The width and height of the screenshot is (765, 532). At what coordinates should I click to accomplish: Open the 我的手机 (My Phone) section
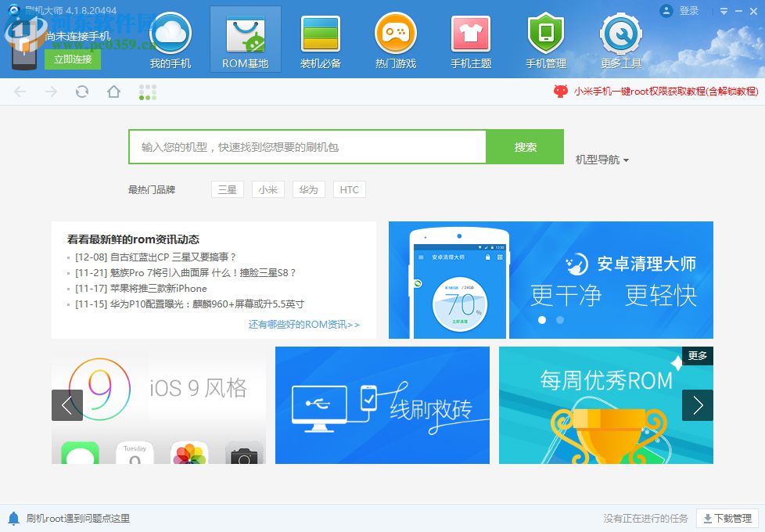pos(170,39)
